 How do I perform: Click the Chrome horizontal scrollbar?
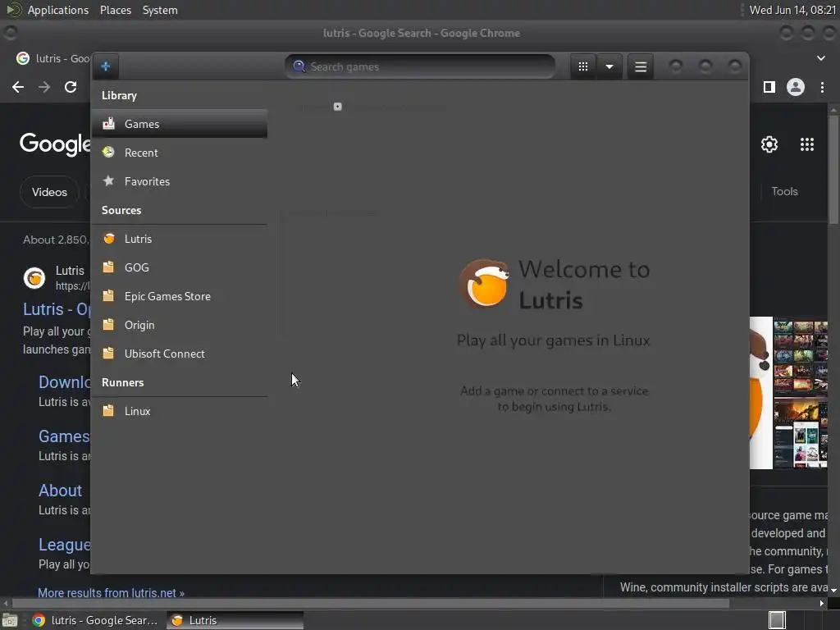tap(370, 603)
